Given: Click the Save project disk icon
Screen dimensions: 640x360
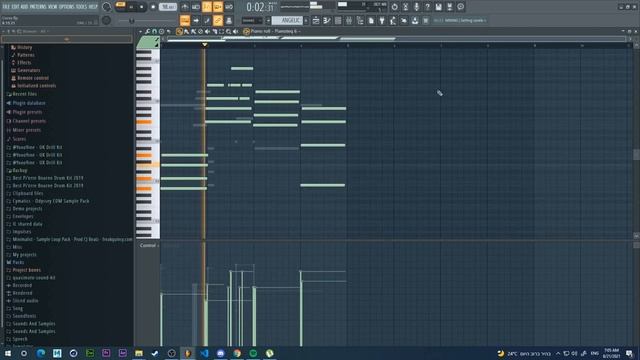Looking at the screenshot, I should pyautogui.click(x=438, y=7).
